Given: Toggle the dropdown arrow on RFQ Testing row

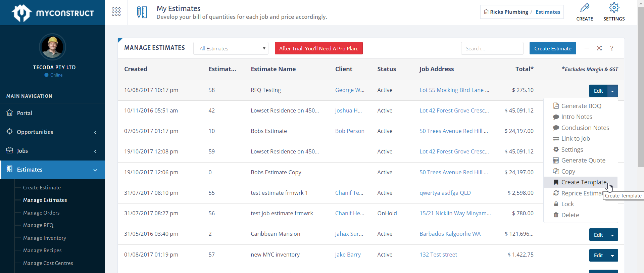Looking at the screenshot, I should [612, 91].
